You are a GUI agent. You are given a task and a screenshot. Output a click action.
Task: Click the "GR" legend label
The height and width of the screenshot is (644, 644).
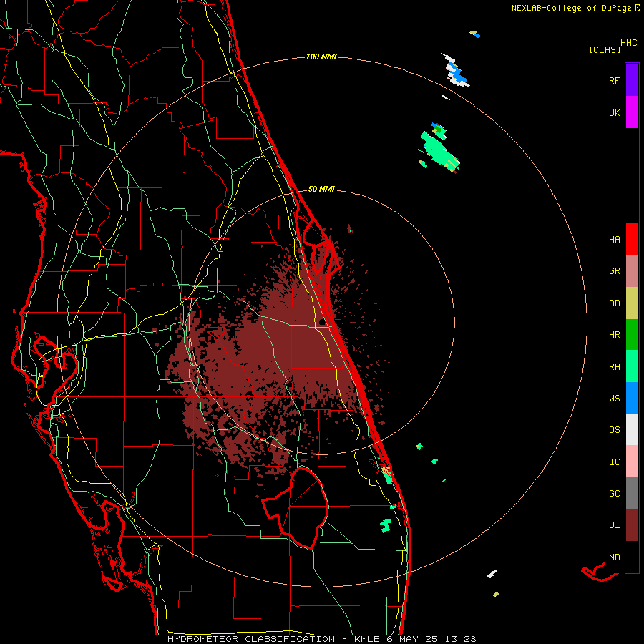[614, 271]
